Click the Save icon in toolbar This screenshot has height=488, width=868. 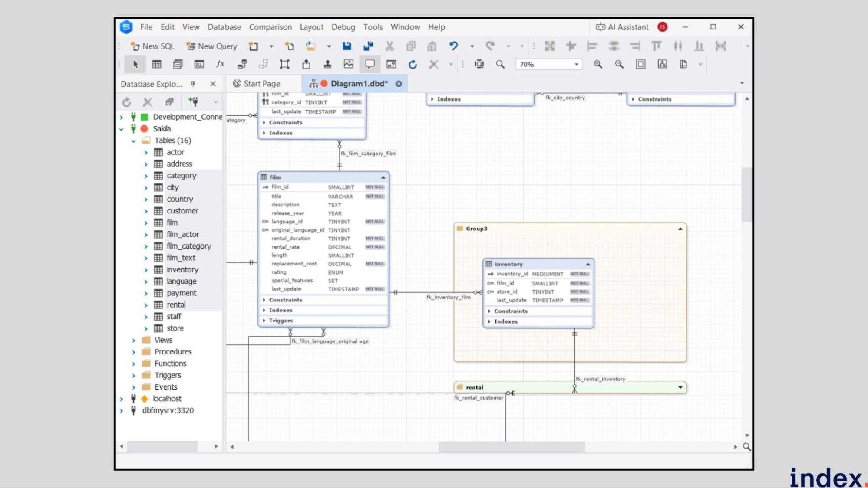click(x=347, y=46)
